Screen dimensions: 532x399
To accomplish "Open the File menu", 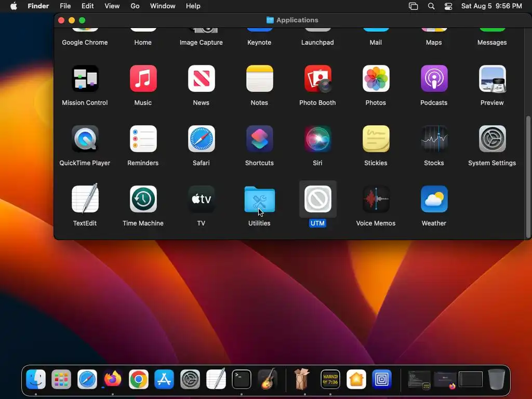I will click(65, 6).
